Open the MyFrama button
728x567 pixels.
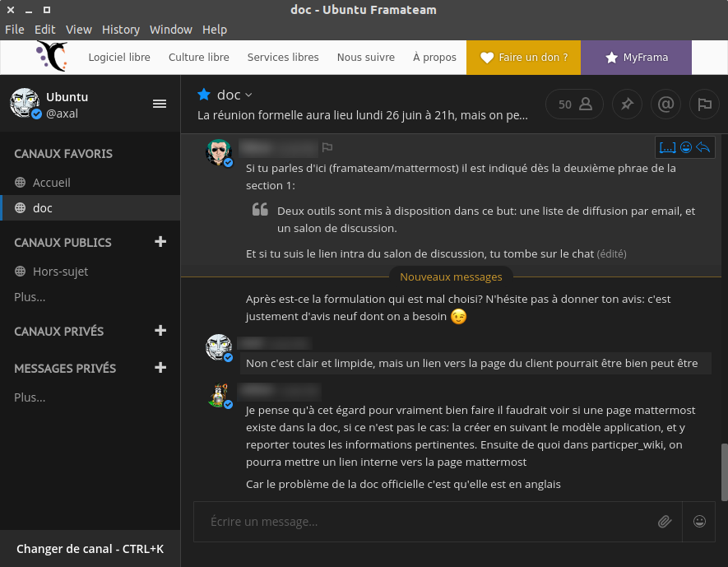pyautogui.click(x=636, y=58)
